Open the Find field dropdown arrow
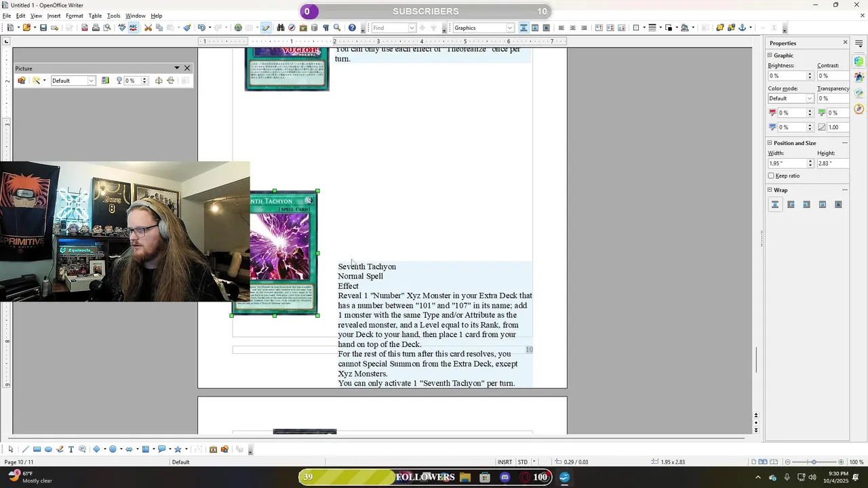Image resolution: width=868 pixels, height=488 pixels. [411, 28]
